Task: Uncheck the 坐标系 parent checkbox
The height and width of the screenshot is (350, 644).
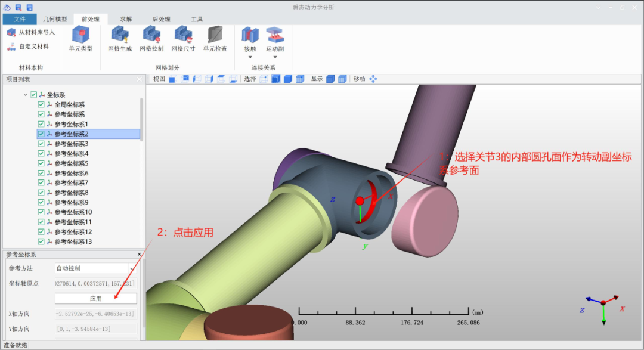Action: (x=33, y=95)
